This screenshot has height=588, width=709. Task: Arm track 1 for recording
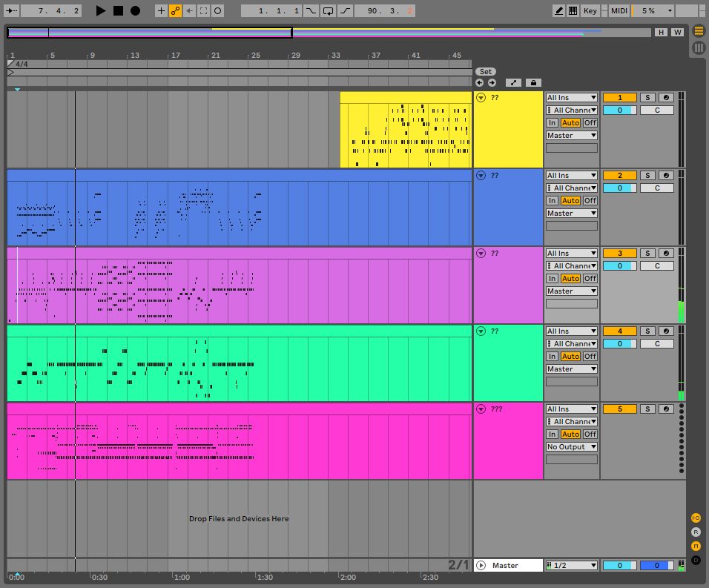(x=666, y=98)
